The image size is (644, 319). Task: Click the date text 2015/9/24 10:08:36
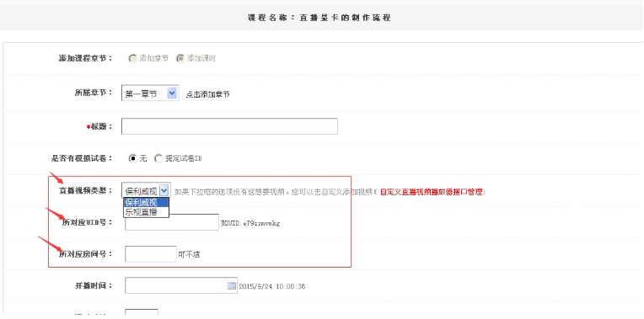(x=272, y=287)
